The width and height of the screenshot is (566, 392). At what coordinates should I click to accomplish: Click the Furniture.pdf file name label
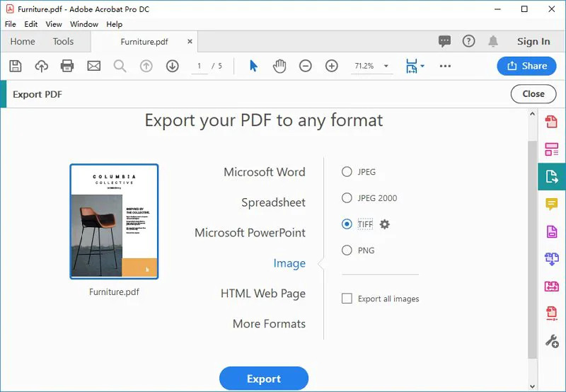[x=114, y=292]
